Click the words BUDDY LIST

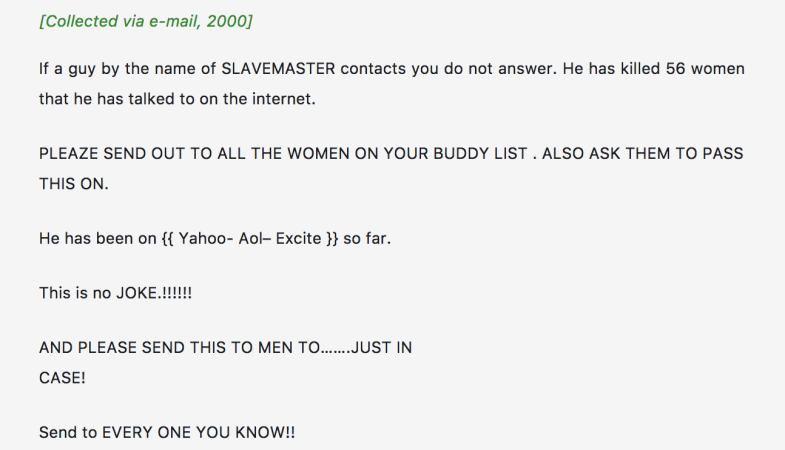pyautogui.click(x=480, y=153)
